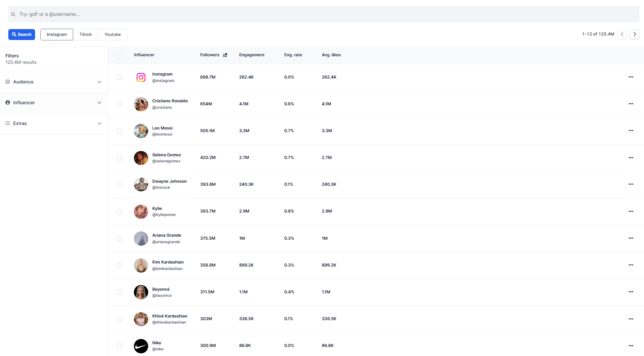
Task: Open Instagram account logo avatar
Action: 141,77
